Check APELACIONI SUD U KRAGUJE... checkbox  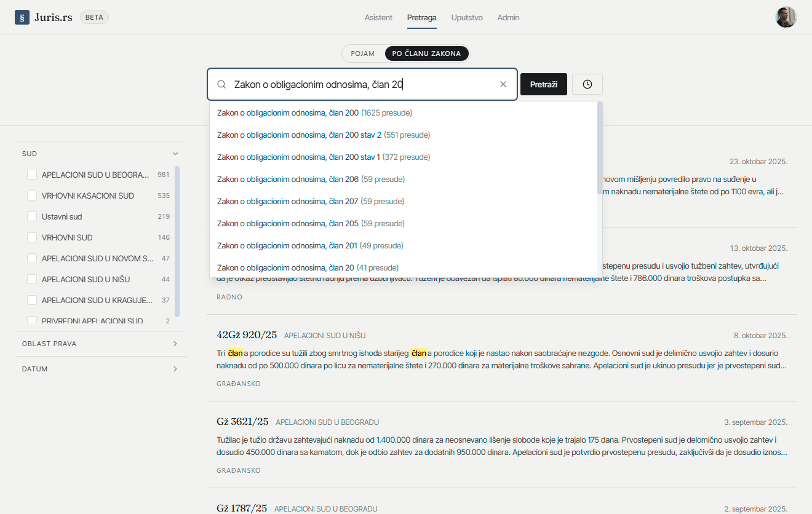(x=32, y=300)
